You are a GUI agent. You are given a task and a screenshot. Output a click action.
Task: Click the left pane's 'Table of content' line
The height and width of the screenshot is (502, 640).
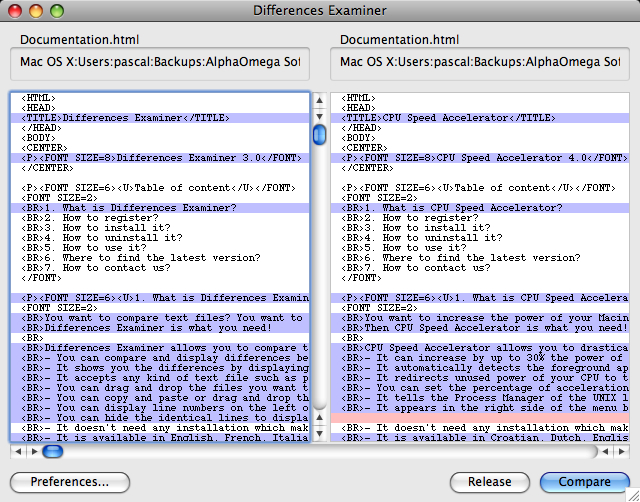pyautogui.click(x=160, y=188)
